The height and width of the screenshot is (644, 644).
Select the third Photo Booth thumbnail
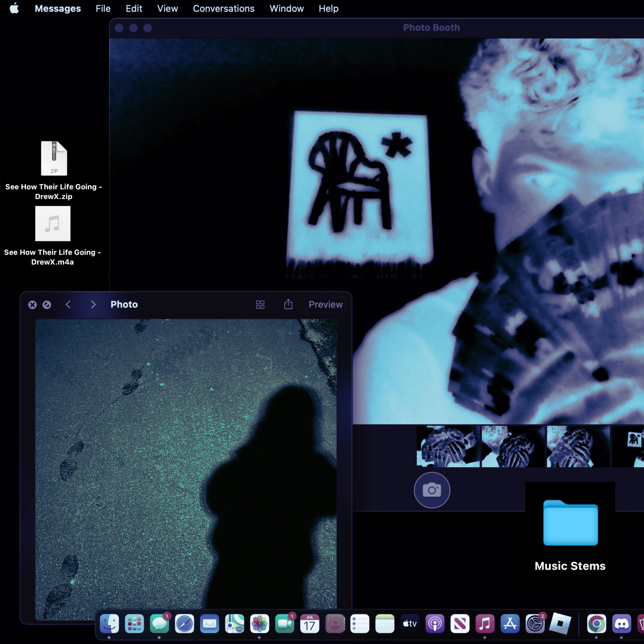point(578,446)
